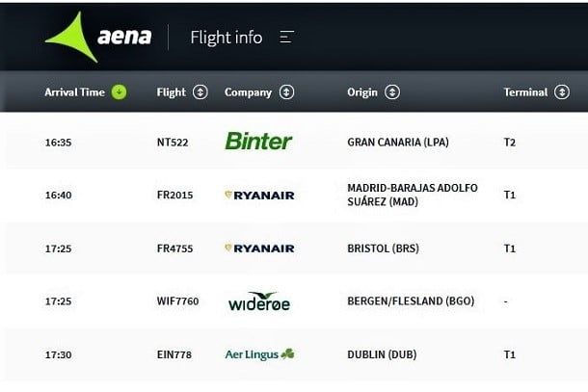The width and height of the screenshot is (588, 392).
Task: Sort by Company column sort icon
Action: pos(286,92)
